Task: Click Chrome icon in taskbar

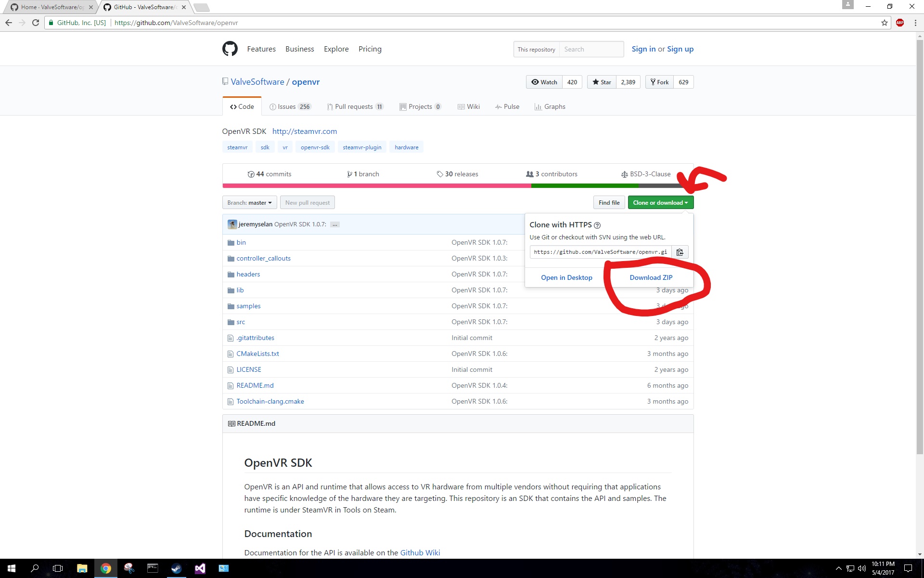Action: point(105,568)
